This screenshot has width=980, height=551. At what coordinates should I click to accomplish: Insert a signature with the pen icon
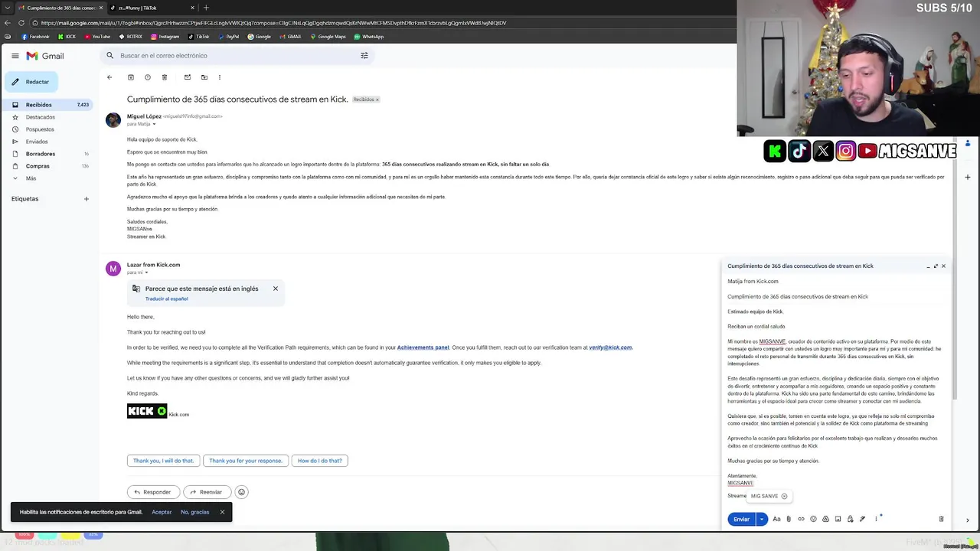[x=862, y=519]
